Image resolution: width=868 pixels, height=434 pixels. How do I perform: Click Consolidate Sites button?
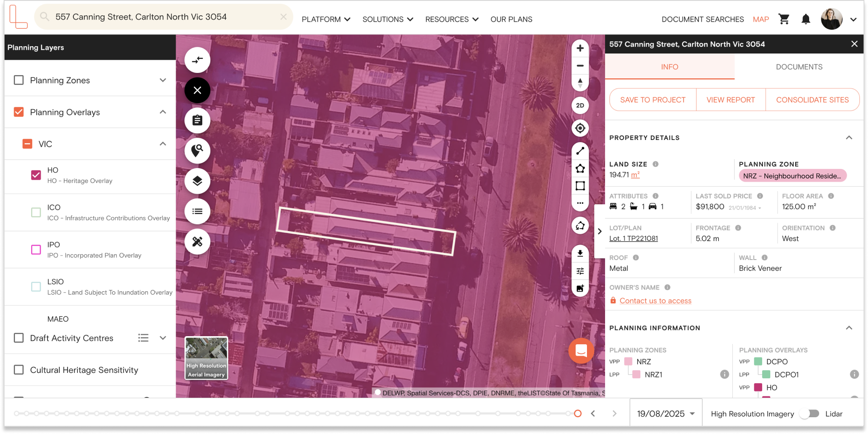tap(812, 100)
